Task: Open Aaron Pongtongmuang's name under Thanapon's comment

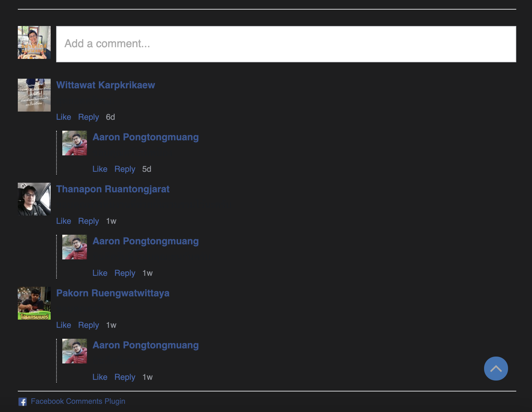Action: click(145, 241)
